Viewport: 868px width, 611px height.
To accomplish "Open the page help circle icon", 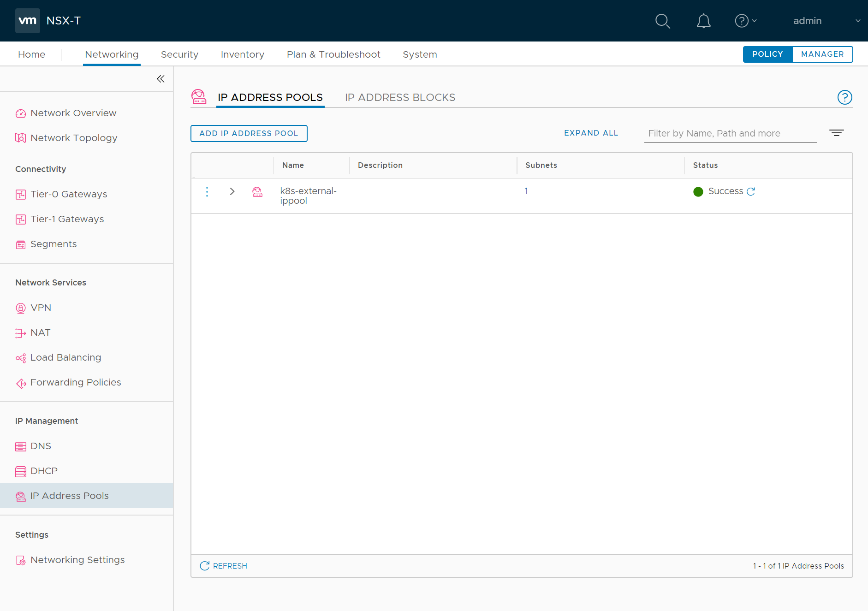I will pos(844,97).
